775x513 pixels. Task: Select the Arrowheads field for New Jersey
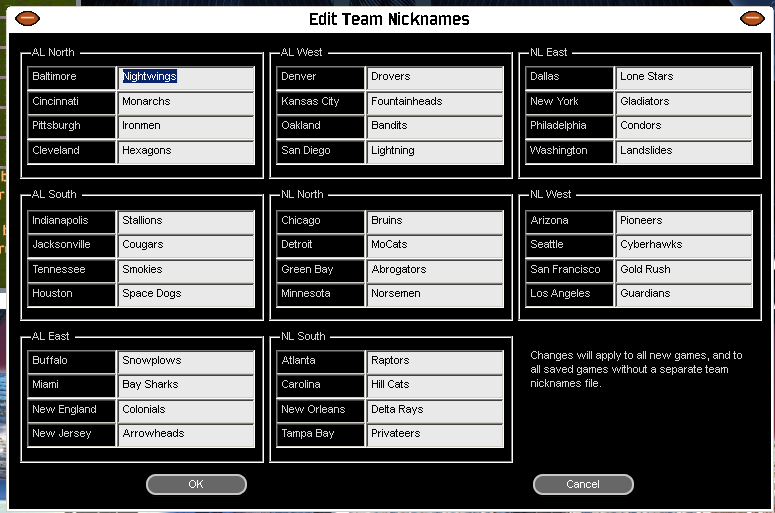[x=186, y=434]
